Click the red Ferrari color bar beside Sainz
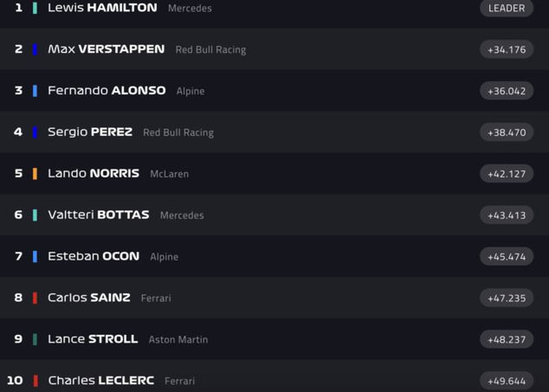 (x=35, y=298)
